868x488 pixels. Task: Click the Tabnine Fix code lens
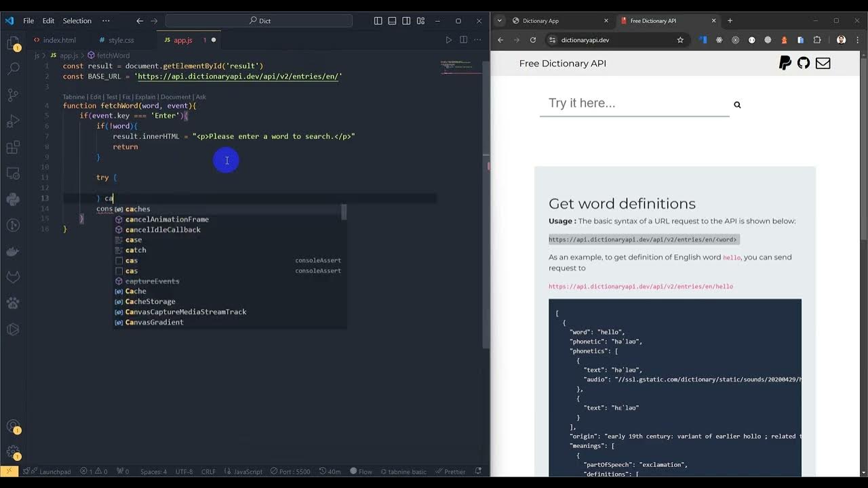tap(126, 97)
